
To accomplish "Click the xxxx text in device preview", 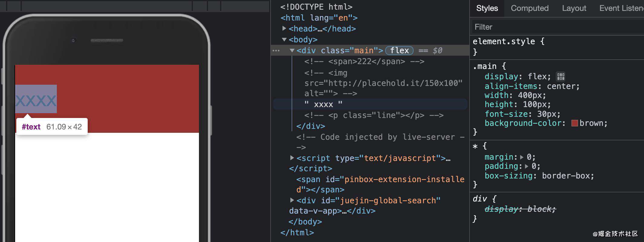I will [36, 100].
